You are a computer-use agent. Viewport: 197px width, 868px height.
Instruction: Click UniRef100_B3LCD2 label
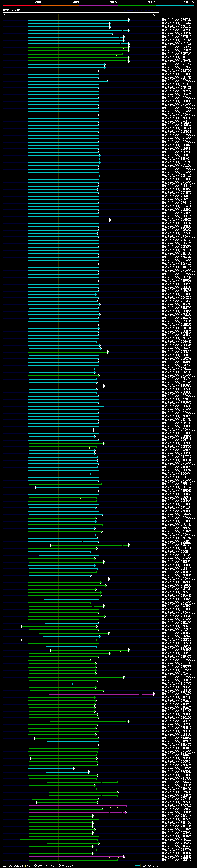point(177,406)
